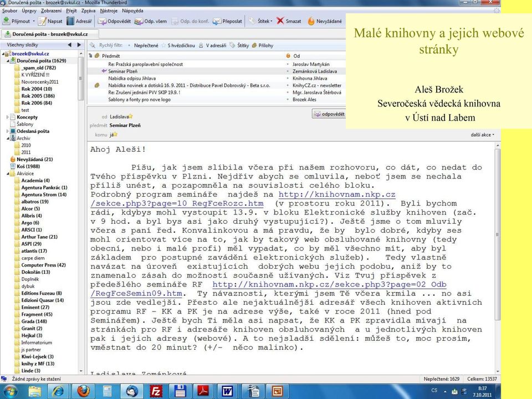Compose new message with Napsat

tap(50, 21)
